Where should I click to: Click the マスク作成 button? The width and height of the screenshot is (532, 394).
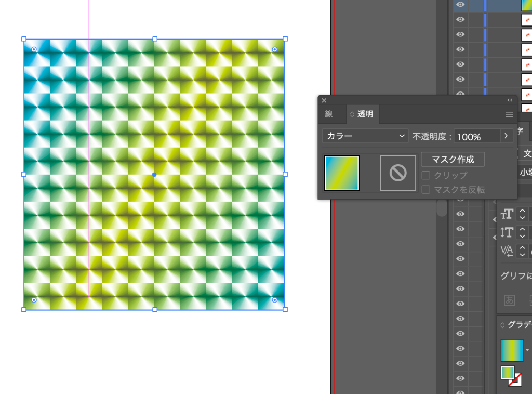click(x=453, y=160)
